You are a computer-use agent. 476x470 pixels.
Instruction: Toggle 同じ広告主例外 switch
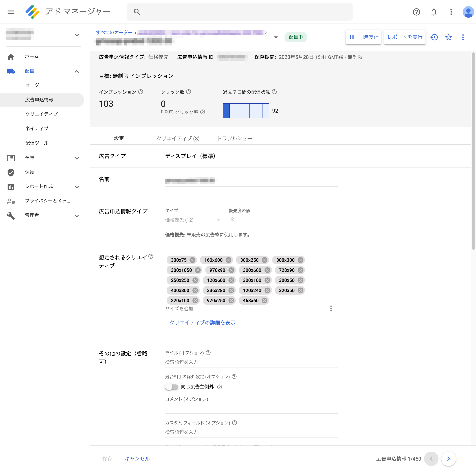point(171,387)
